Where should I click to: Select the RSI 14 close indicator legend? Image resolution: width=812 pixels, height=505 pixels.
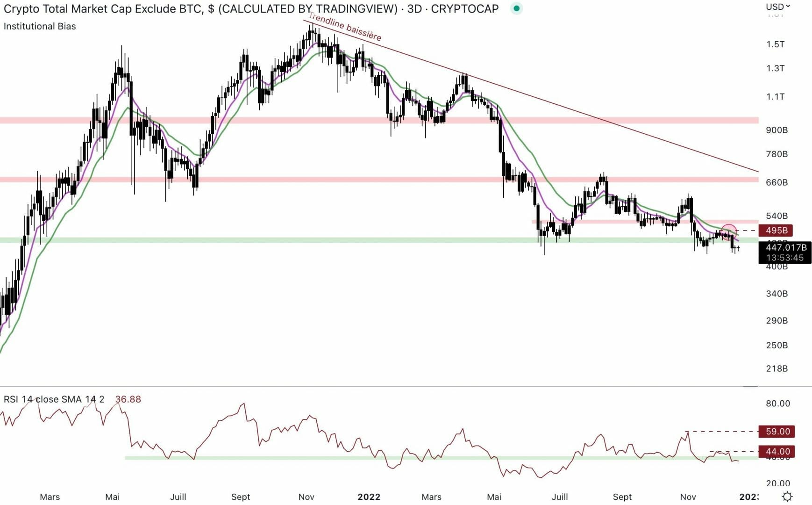pyautogui.click(x=54, y=399)
